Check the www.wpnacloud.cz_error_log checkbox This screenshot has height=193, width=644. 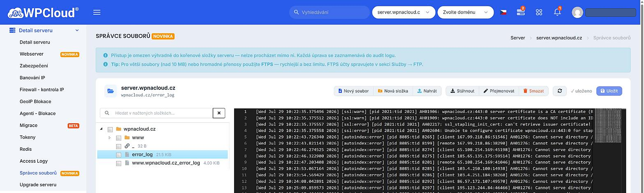click(119, 164)
